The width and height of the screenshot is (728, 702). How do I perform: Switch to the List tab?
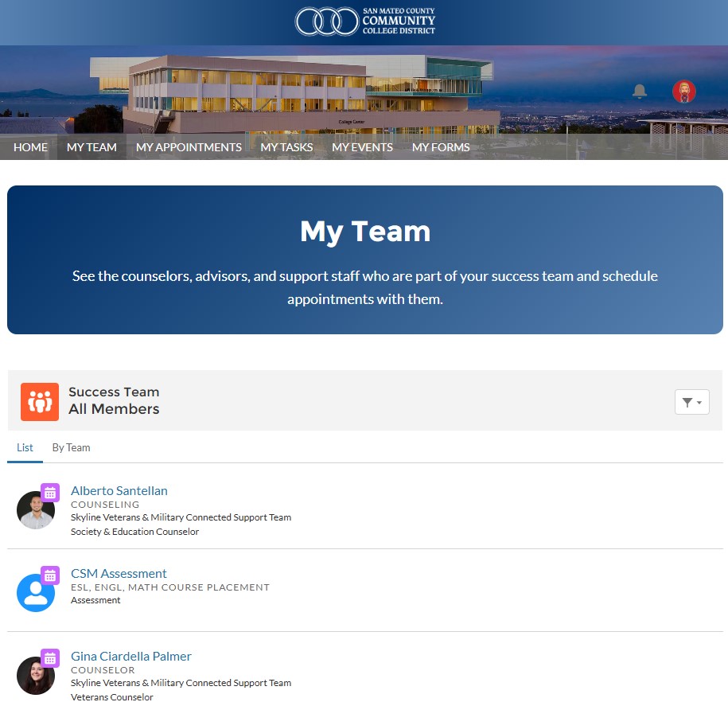tap(25, 447)
